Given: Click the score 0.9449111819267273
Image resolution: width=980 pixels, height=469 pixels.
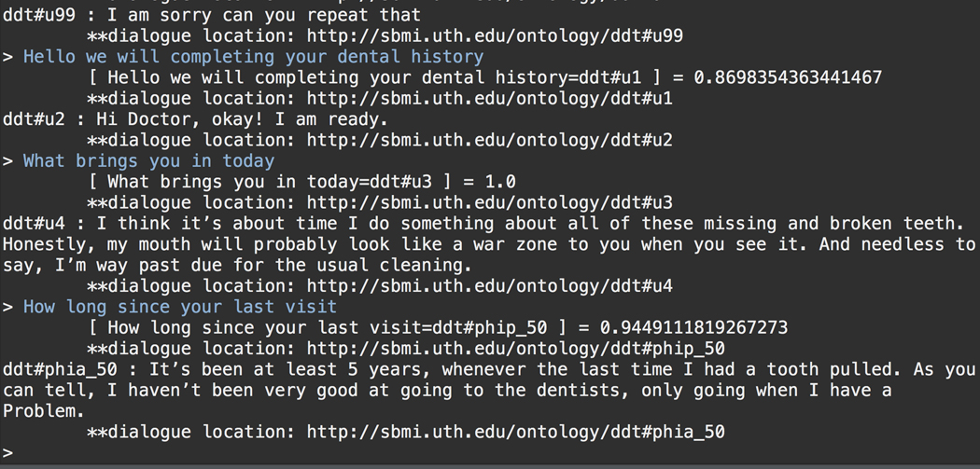Looking at the screenshot, I should pyautogui.click(x=693, y=327).
